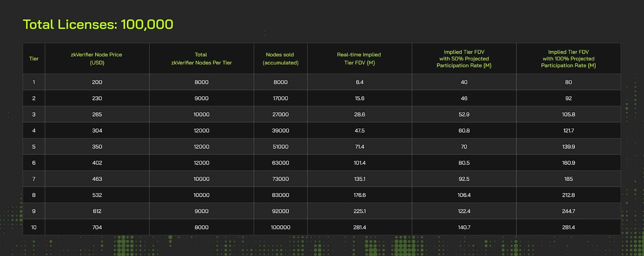Select node price '200' in tier 1
The height and width of the screenshot is (256, 644).
click(97, 82)
